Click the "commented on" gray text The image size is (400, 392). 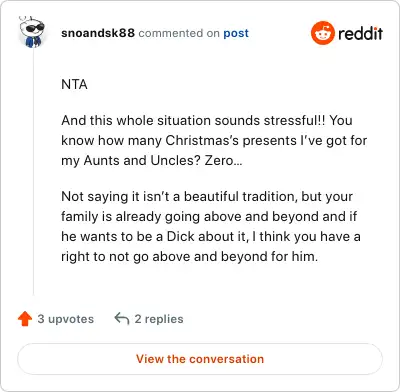tap(179, 33)
